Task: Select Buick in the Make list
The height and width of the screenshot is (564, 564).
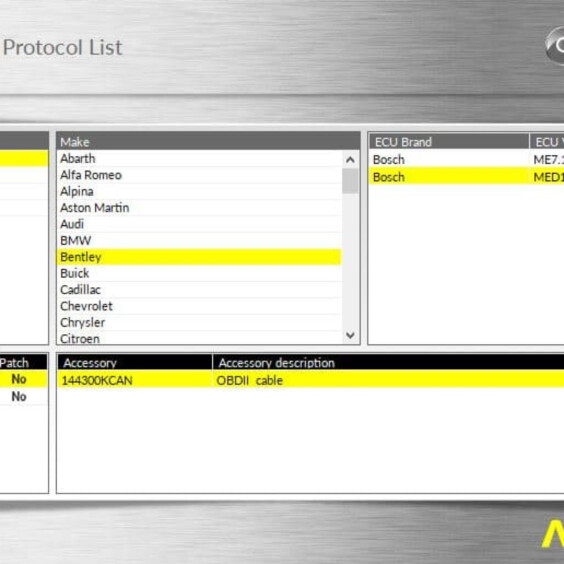Action: [x=199, y=273]
